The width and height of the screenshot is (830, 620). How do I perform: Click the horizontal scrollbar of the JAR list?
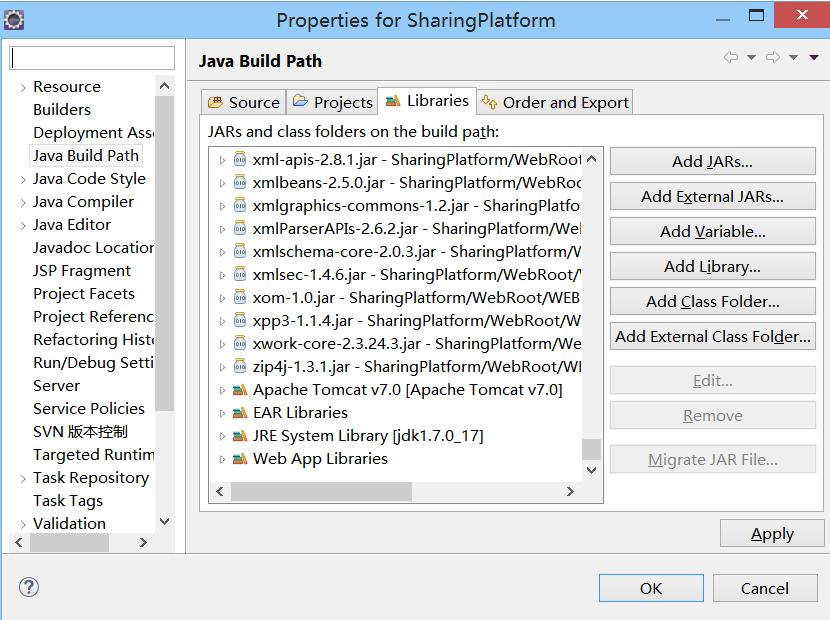321,491
